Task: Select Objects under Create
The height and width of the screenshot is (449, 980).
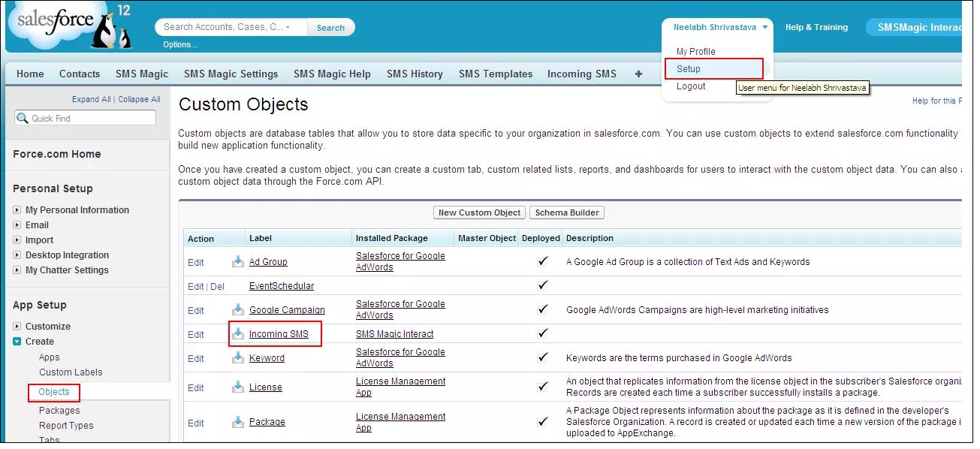Action: point(54,392)
